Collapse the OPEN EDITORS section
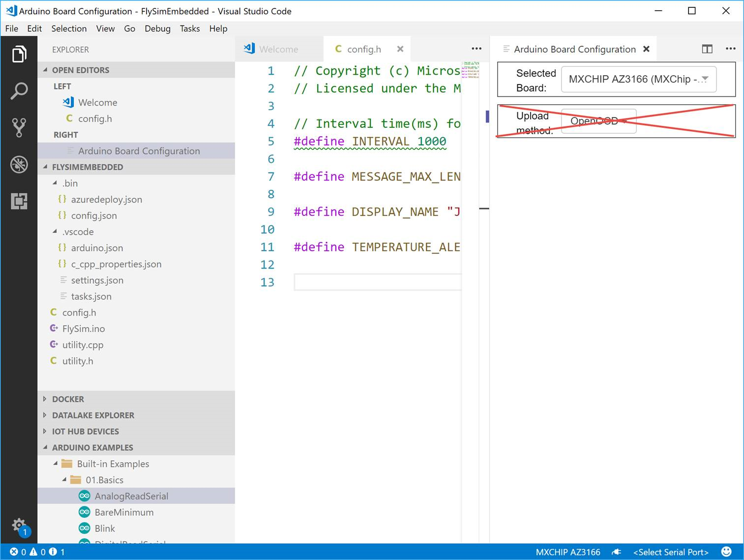 [136, 70]
